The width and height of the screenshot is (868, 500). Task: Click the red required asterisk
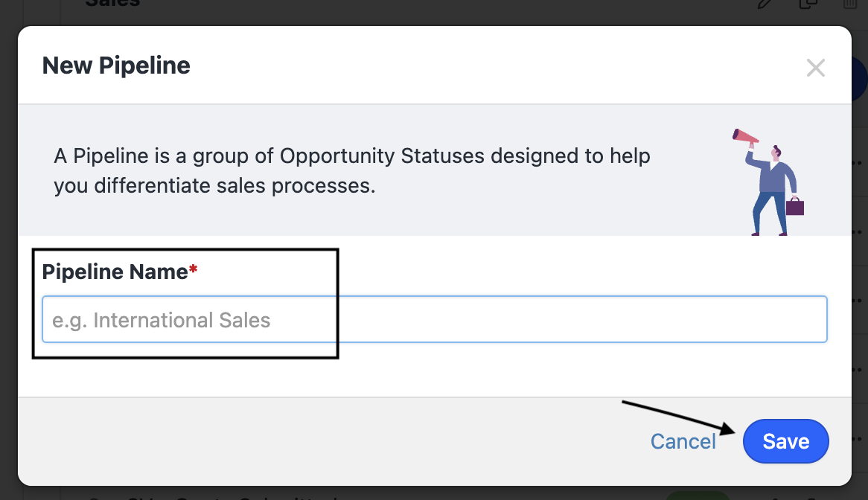[x=193, y=269]
